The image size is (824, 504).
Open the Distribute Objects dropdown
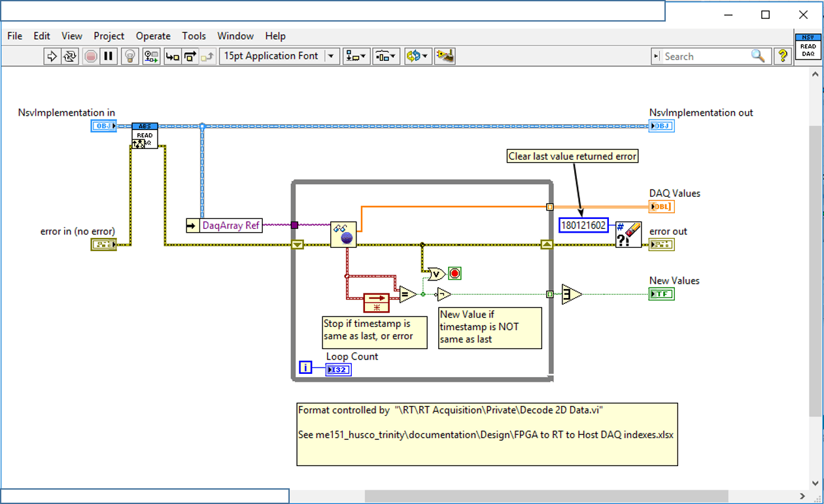coord(386,56)
